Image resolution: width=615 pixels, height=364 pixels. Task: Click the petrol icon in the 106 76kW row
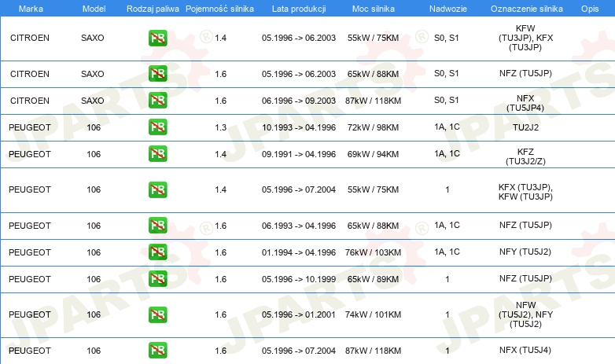point(157,252)
